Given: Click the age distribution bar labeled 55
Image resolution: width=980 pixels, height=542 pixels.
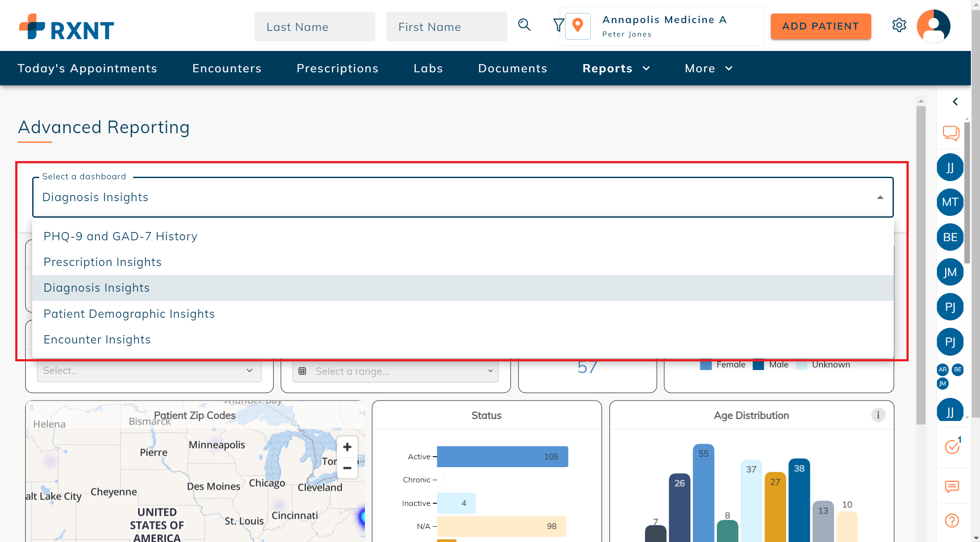Looking at the screenshot, I should coord(703,493).
